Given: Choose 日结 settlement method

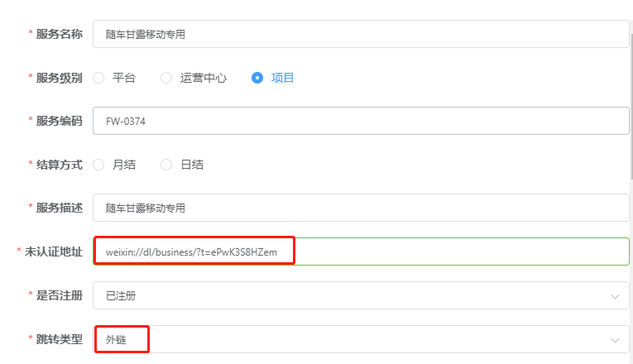Looking at the screenshot, I should [166, 165].
